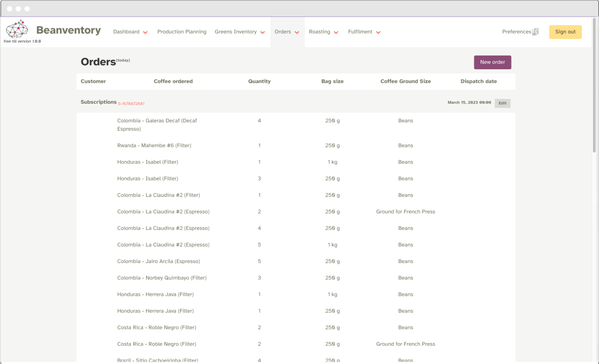Select Honduras - Herrera Java (Filter) 250 g row

tap(296, 311)
